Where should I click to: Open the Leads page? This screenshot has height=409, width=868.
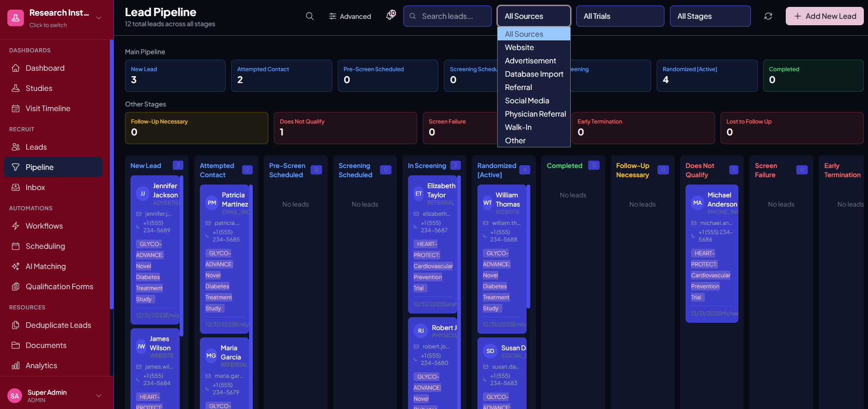53,147
